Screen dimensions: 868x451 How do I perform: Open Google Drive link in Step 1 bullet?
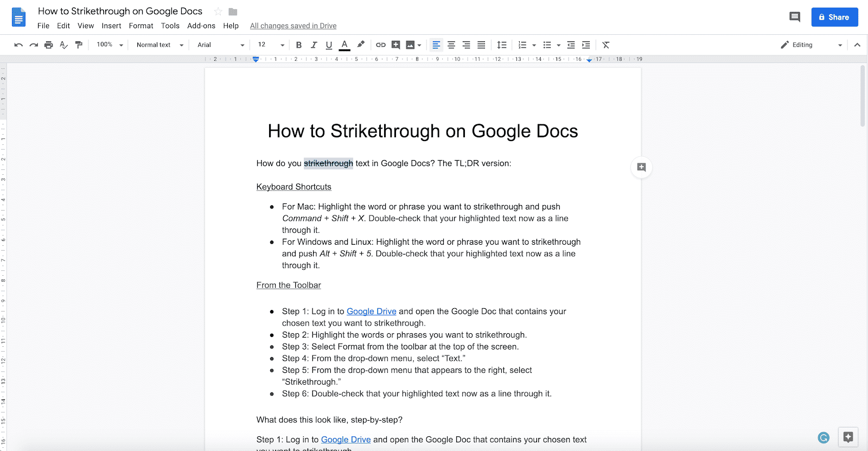coord(372,312)
